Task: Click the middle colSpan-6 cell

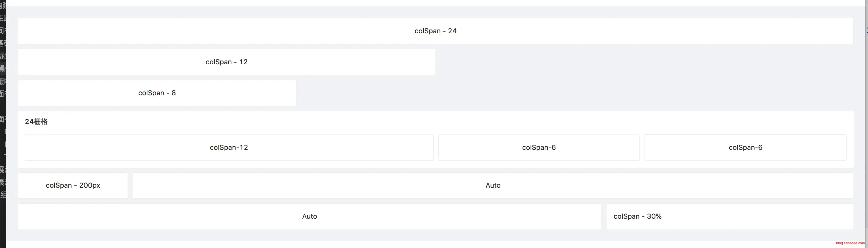Action: click(x=539, y=148)
